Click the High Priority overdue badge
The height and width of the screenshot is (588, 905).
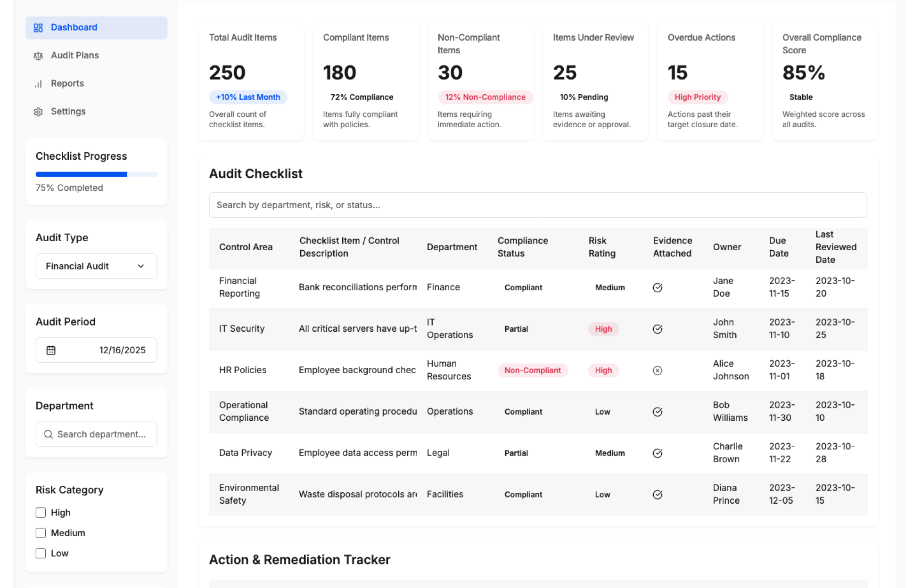coord(697,97)
